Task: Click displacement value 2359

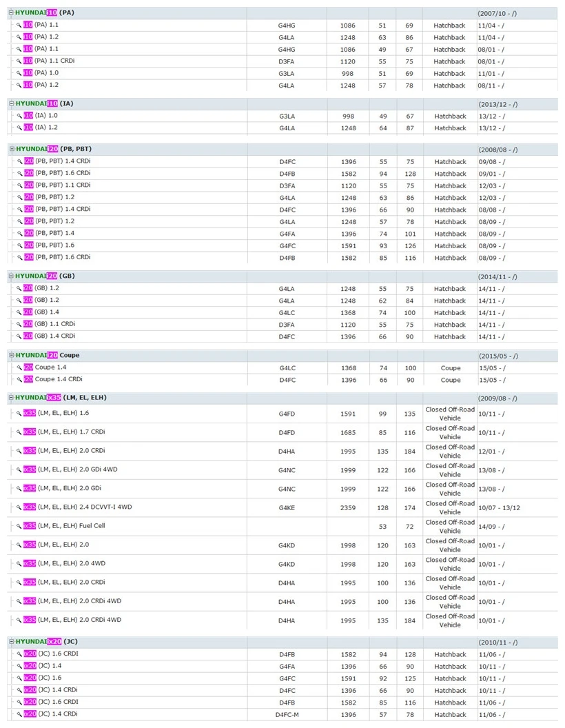Action: pyautogui.click(x=348, y=508)
